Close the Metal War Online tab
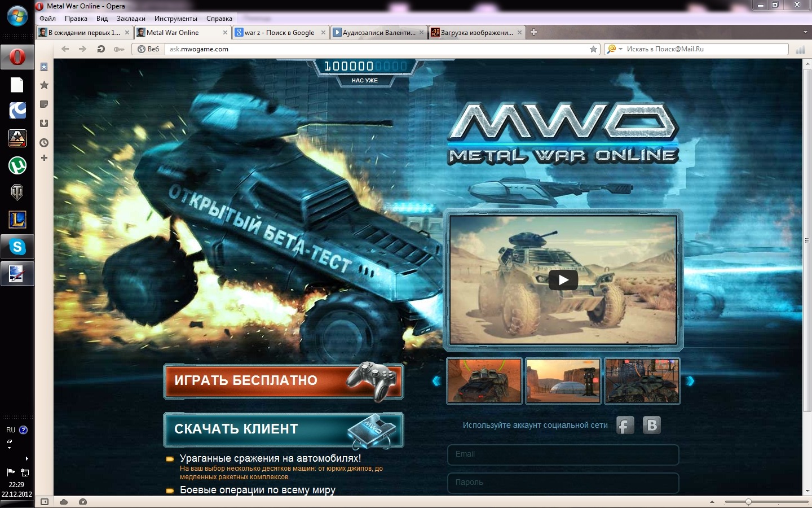Viewport: 812px width, 508px height. 225,33
